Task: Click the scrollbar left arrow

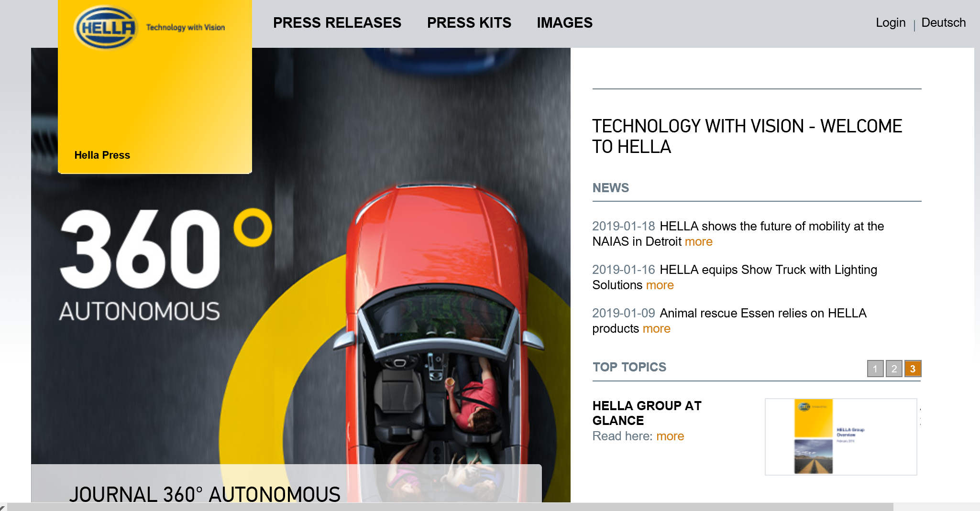Action: click(x=3, y=508)
